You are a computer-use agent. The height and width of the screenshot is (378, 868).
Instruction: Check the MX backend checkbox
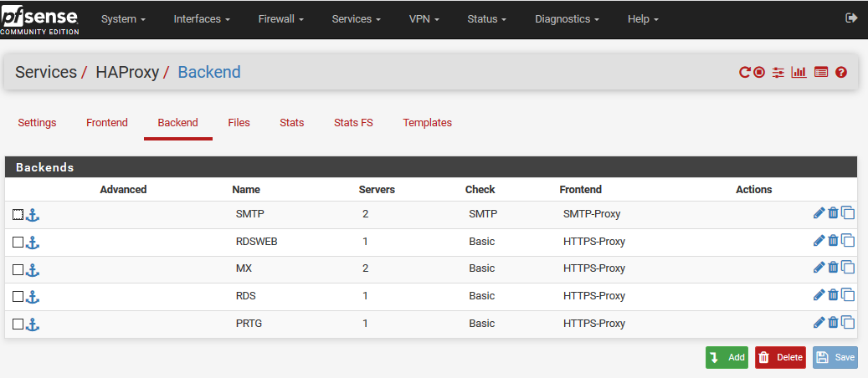tap(18, 269)
